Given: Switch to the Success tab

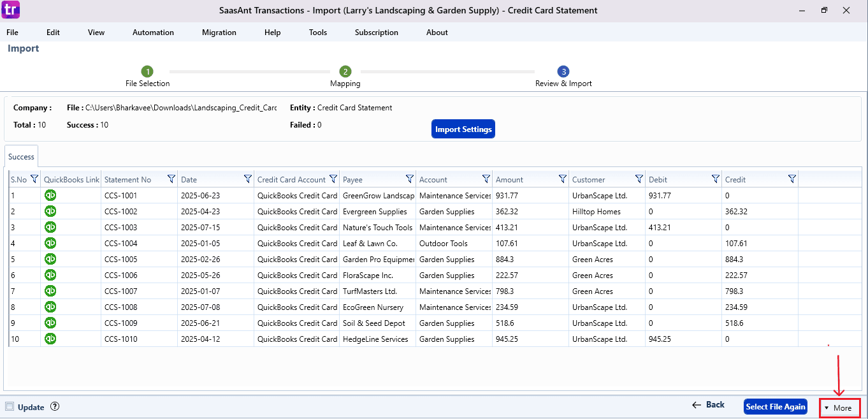Looking at the screenshot, I should tap(21, 156).
